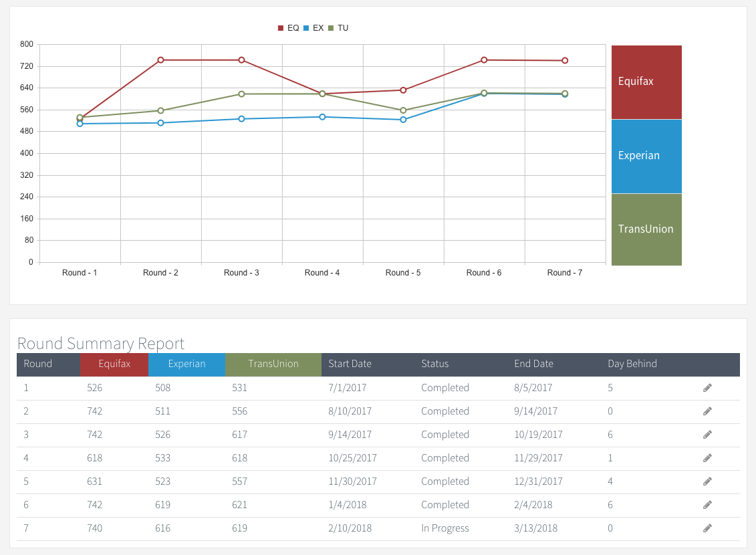Select the EQ data point at Round - 7

(x=565, y=60)
